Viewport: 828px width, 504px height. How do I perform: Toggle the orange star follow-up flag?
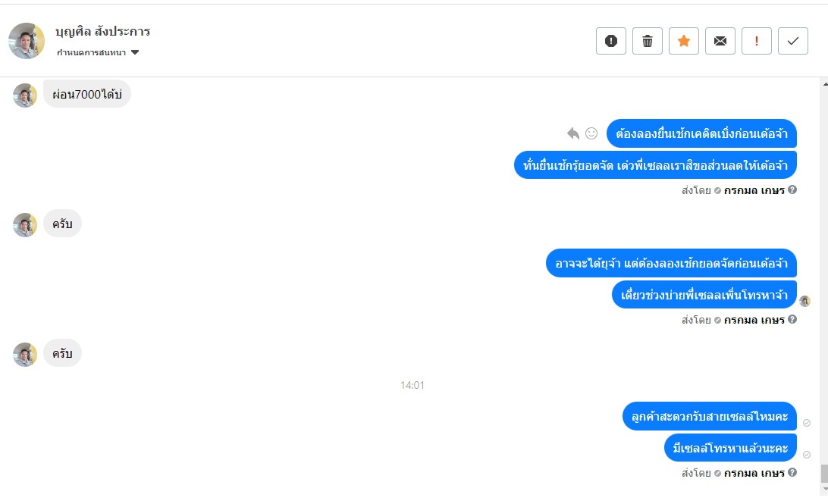[x=684, y=41]
